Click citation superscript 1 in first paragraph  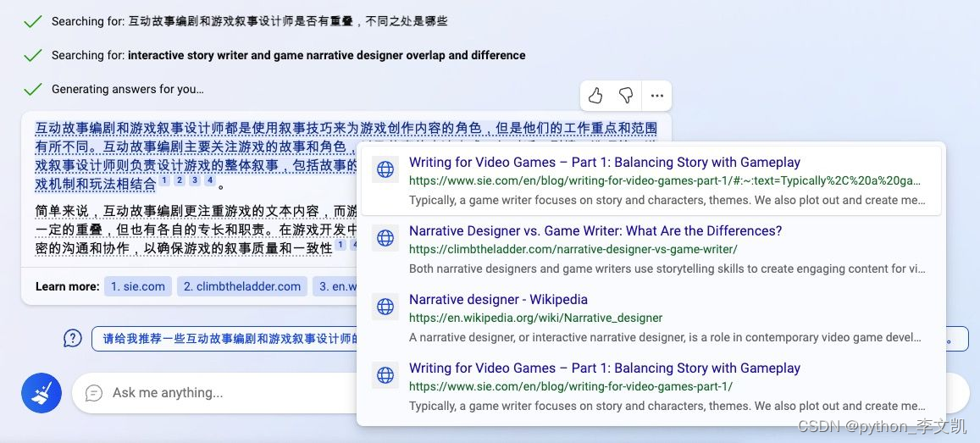pos(164,180)
